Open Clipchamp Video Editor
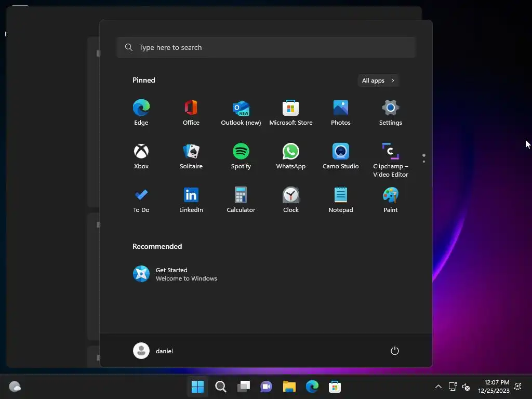This screenshot has width=532, height=399. [x=391, y=160]
